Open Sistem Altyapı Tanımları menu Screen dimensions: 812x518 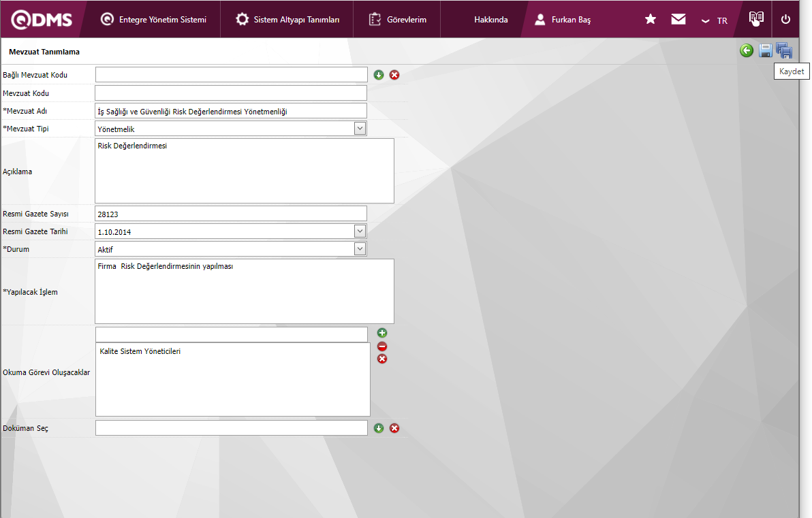[x=287, y=20]
